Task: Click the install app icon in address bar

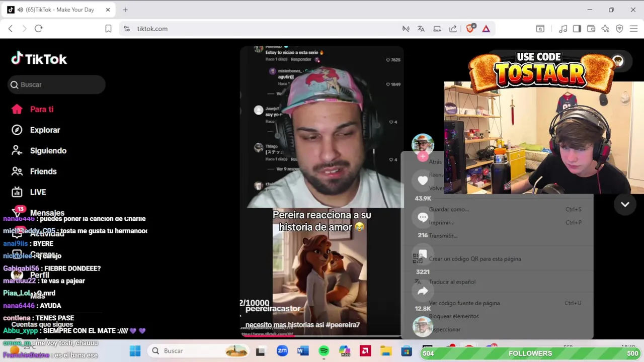Action: pyautogui.click(x=437, y=29)
